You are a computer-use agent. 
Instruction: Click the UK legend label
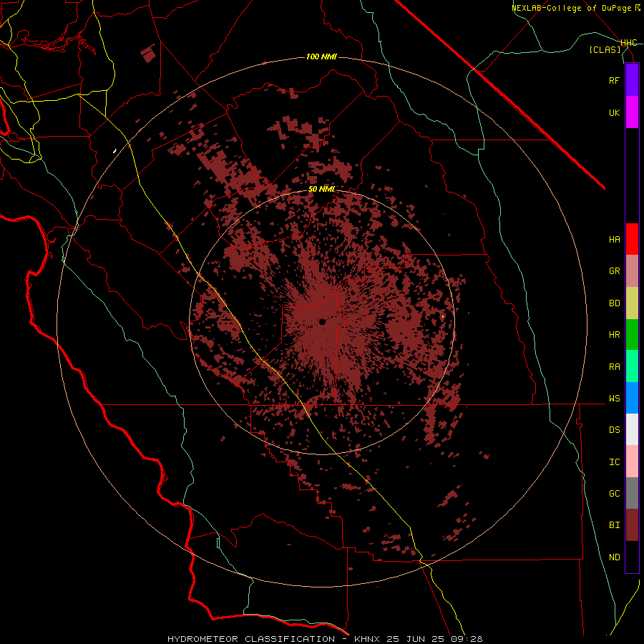pos(615,113)
